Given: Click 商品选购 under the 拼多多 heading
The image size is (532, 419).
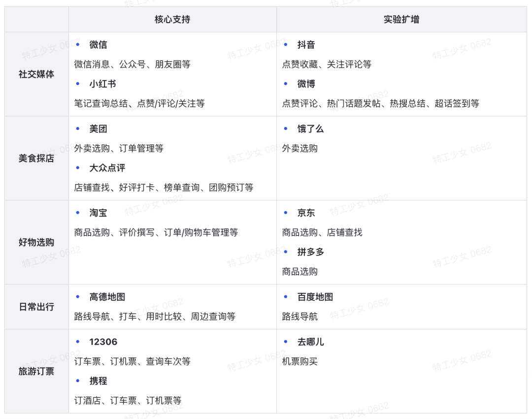Looking at the screenshot, I should [x=300, y=271].
